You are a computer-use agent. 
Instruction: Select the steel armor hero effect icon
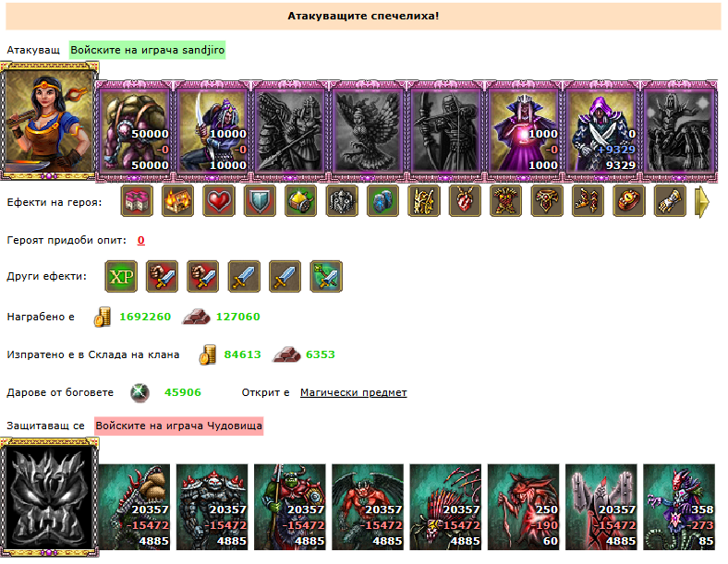342,201
